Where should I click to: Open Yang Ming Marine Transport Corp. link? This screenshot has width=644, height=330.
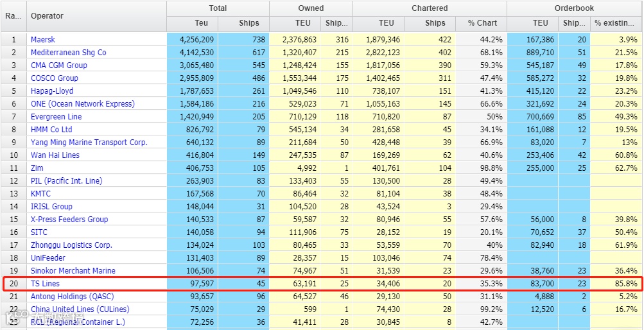point(89,143)
